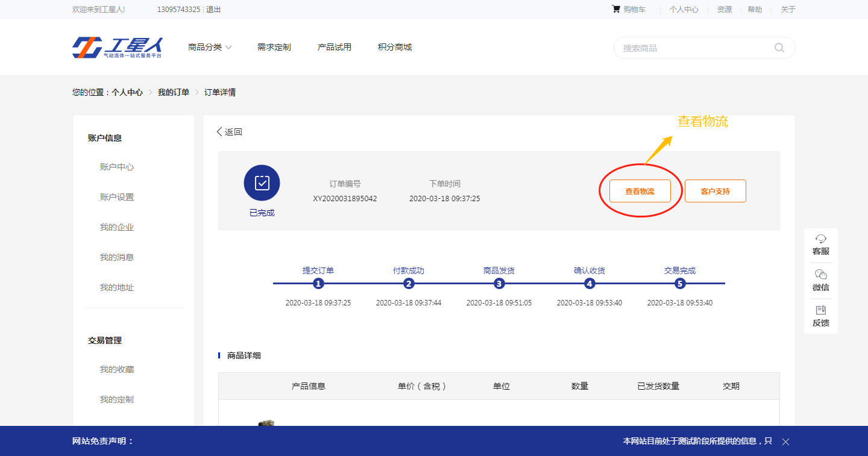The image size is (868, 456).
Task: Open 账户设置 in the sidebar
Action: click(117, 197)
